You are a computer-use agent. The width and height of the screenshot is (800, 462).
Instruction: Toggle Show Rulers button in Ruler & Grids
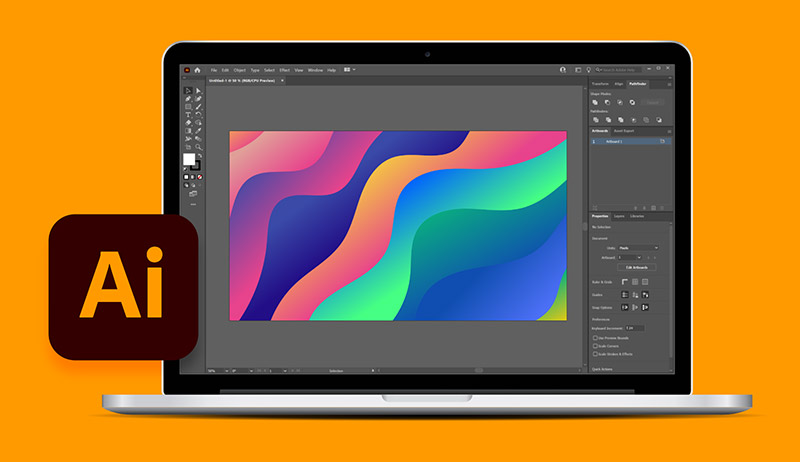coord(625,282)
